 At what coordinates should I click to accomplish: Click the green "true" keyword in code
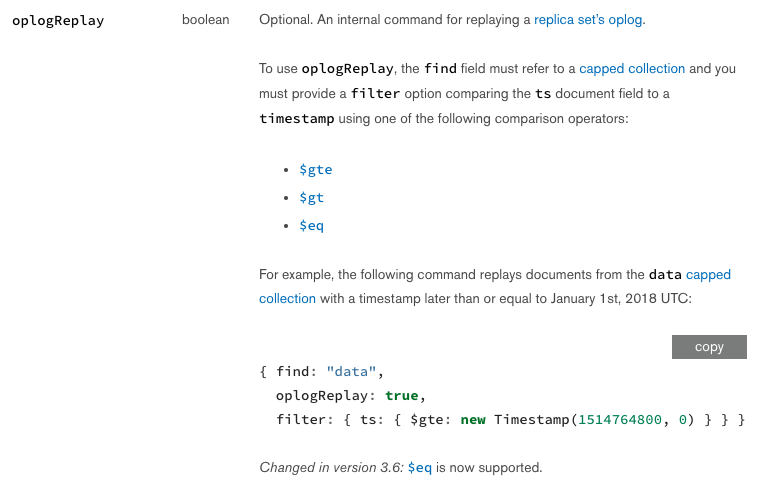pyautogui.click(x=402, y=395)
